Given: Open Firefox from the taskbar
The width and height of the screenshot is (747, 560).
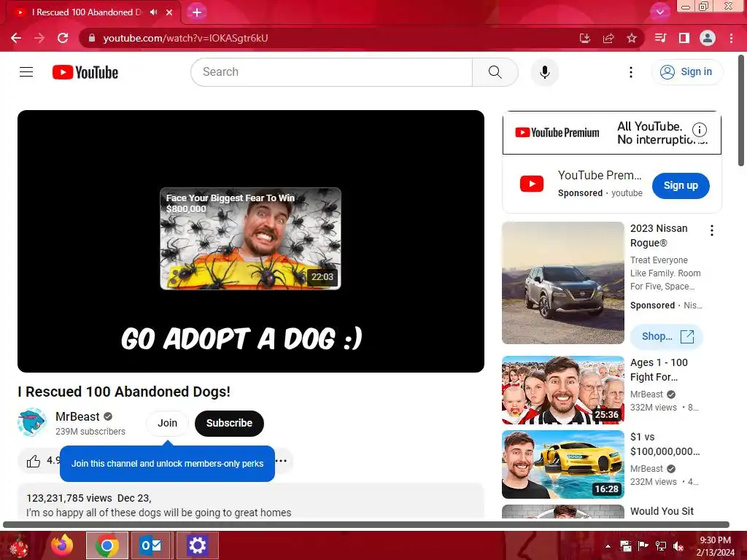Looking at the screenshot, I should [62, 545].
